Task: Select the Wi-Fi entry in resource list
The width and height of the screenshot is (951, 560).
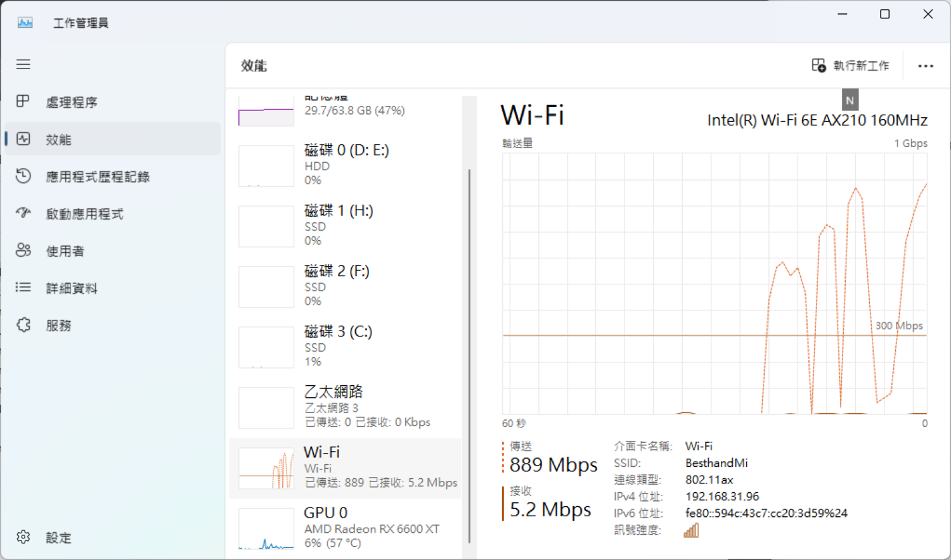Action: coord(346,468)
